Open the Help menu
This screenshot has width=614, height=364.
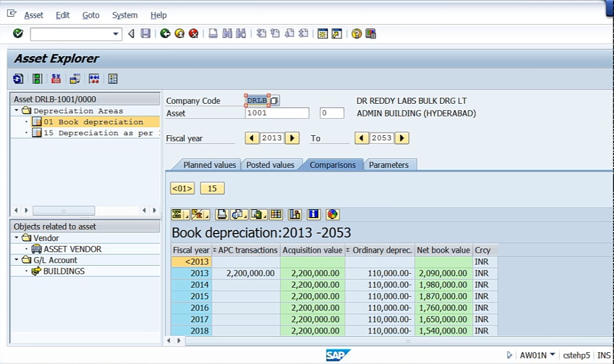tap(159, 16)
